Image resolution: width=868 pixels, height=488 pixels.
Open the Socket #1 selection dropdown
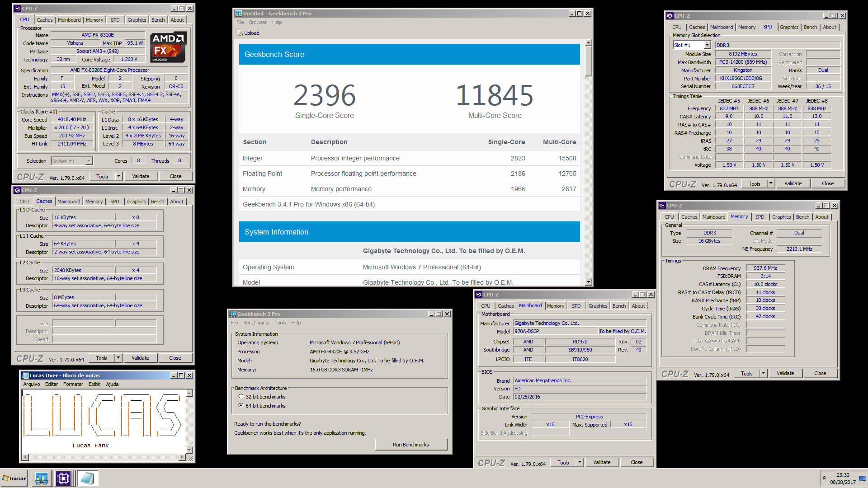89,161
